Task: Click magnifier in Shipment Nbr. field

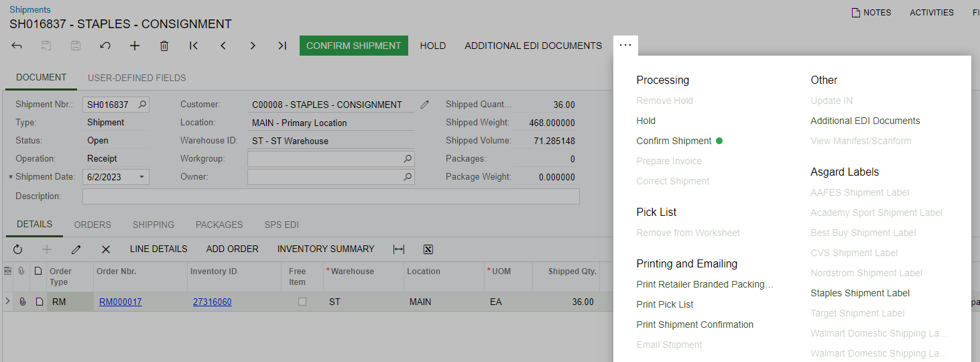Action: [x=142, y=105]
